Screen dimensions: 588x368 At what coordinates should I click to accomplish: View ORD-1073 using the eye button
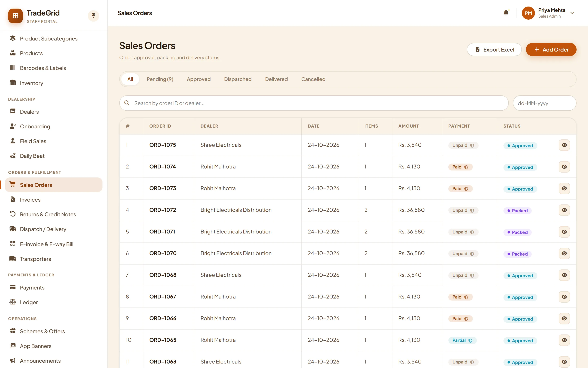(x=564, y=188)
